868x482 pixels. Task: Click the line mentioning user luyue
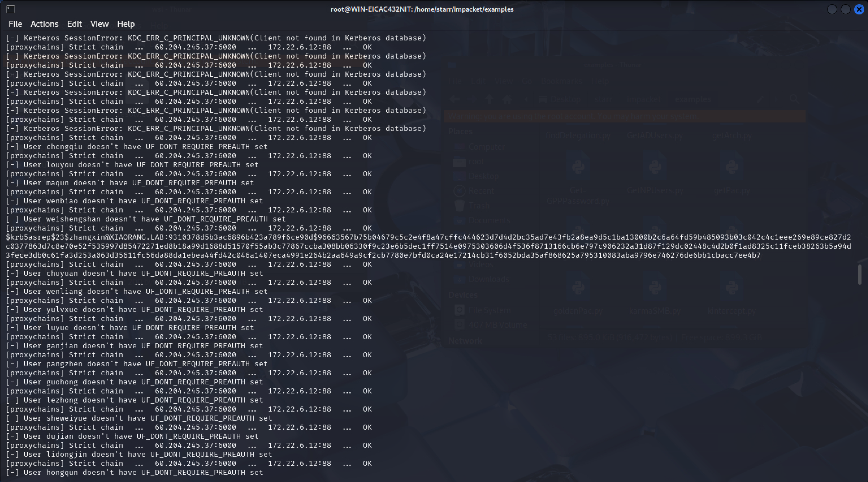point(130,328)
